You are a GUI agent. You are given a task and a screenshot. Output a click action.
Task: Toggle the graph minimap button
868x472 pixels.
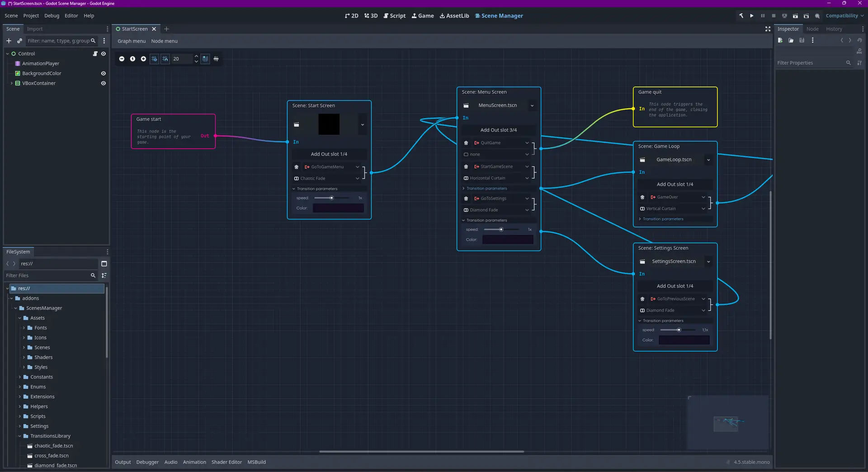205,59
